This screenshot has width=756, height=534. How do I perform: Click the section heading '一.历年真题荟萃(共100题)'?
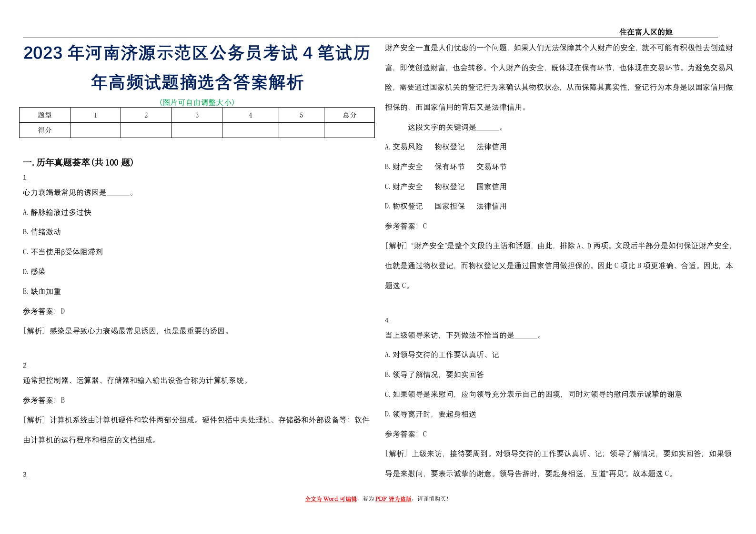[x=78, y=163]
